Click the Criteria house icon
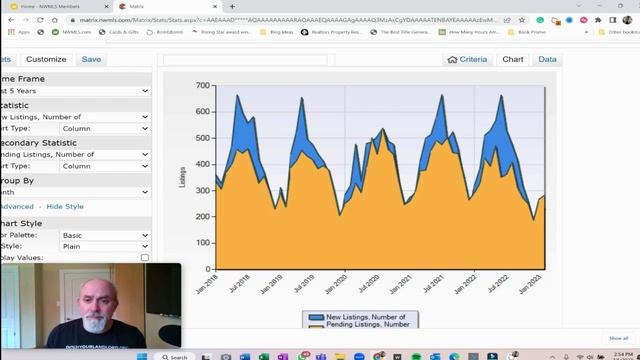Viewport: 640px width, 360px height. tap(452, 60)
